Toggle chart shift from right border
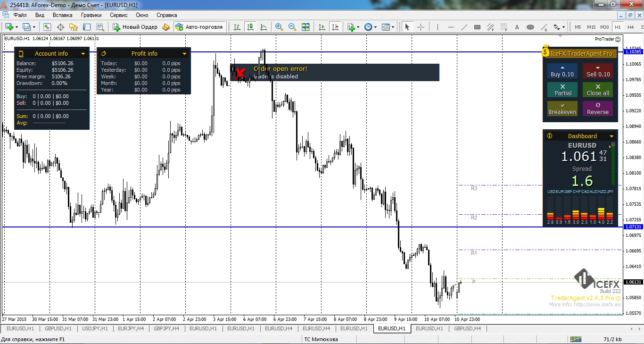The width and height of the screenshot is (644, 344). (x=336, y=27)
